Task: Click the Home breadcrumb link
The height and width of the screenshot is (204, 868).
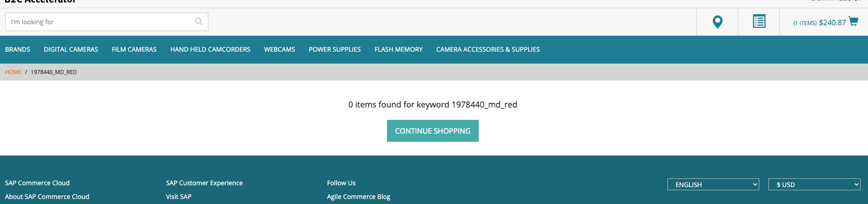Action: pyautogui.click(x=13, y=72)
